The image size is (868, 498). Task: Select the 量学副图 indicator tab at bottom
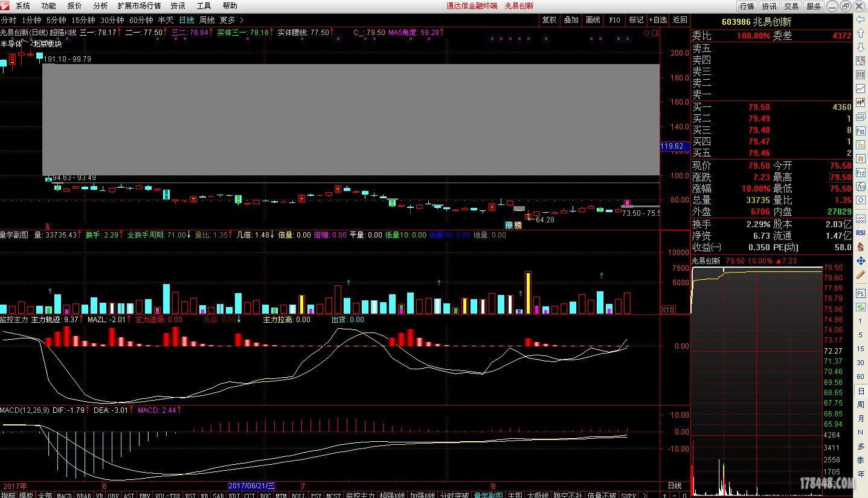click(489, 495)
